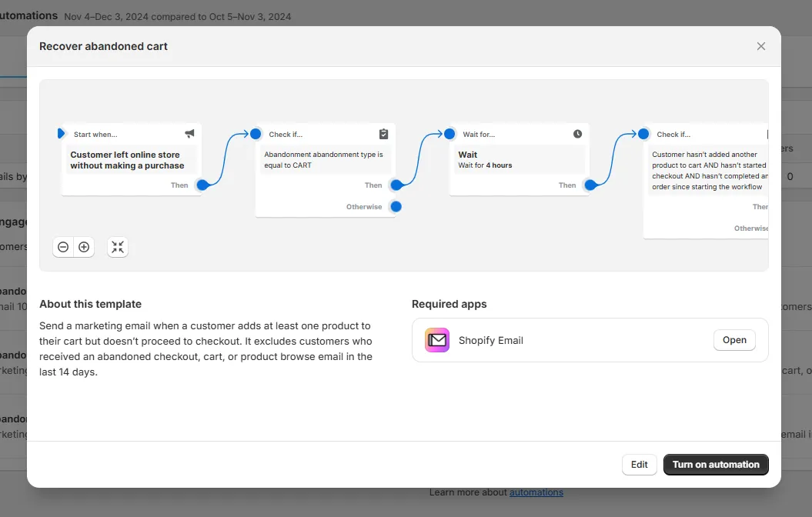Click Turn on automation
812x517 pixels.
point(716,464)
